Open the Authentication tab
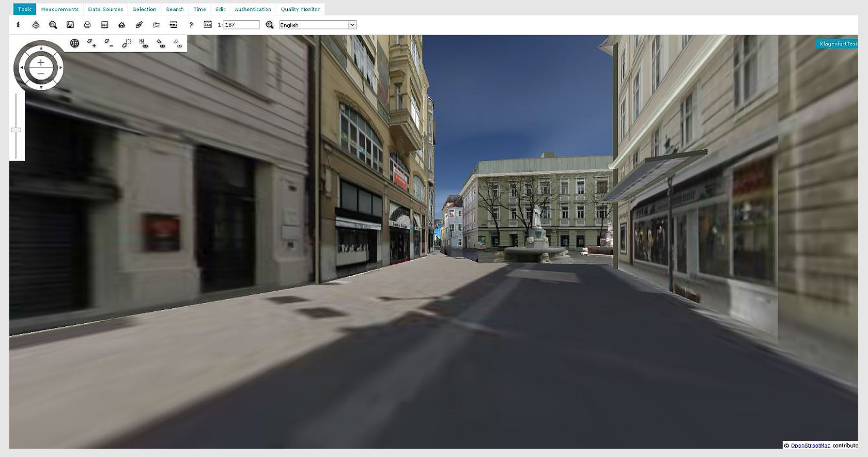The image size is (868, 457). pyautogui.click(x=253, y=9)
